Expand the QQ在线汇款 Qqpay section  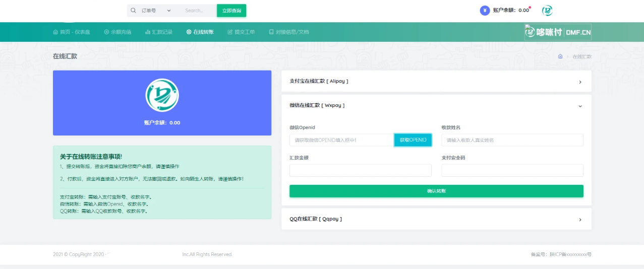coord(436,220)
